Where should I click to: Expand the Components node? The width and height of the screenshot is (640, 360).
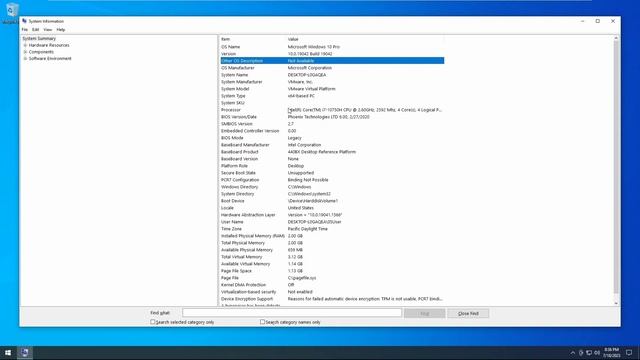[x=25, y=52]
